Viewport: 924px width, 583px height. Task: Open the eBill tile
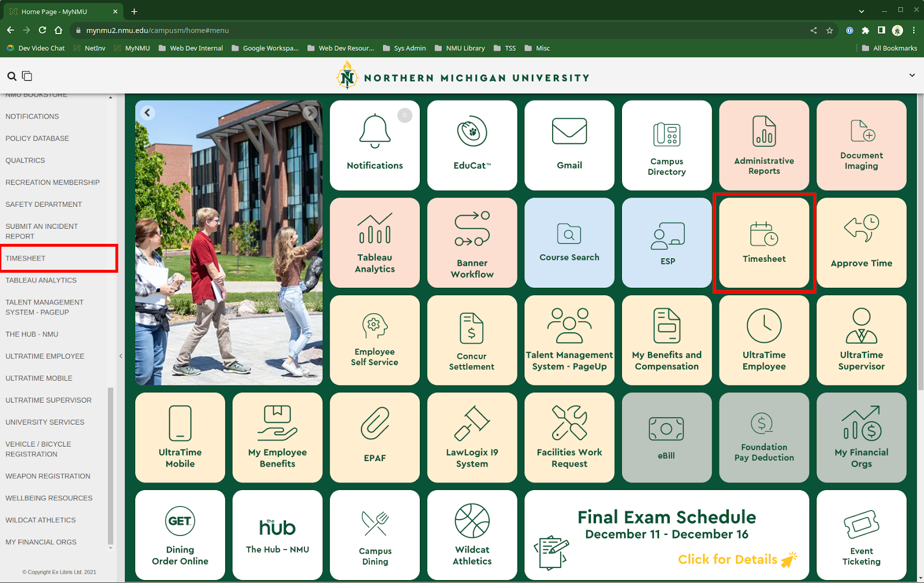pos(666,437)
